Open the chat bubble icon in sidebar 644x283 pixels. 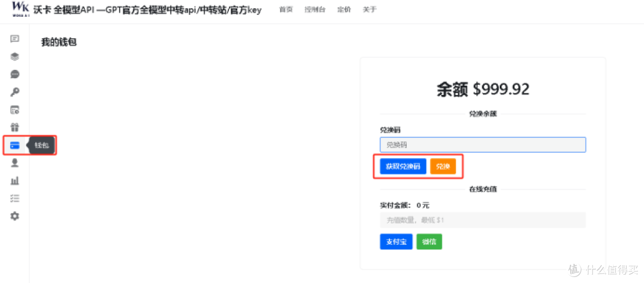click(x=15, y=75)
